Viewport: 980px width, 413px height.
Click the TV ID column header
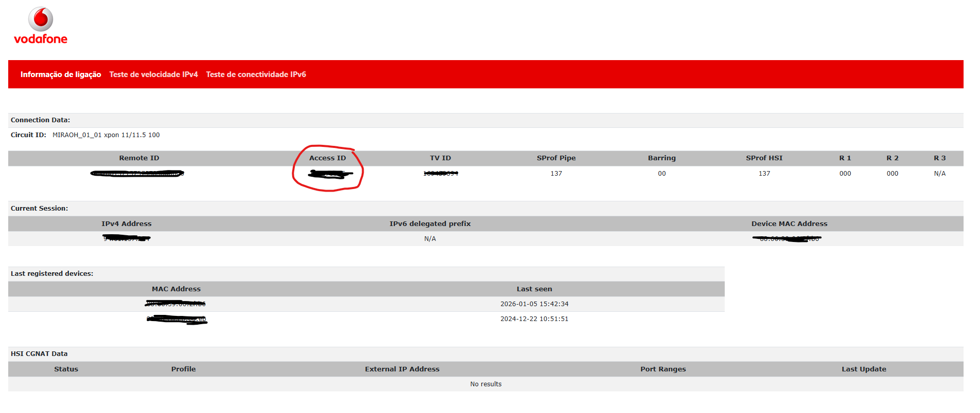[x=440, y=158]
